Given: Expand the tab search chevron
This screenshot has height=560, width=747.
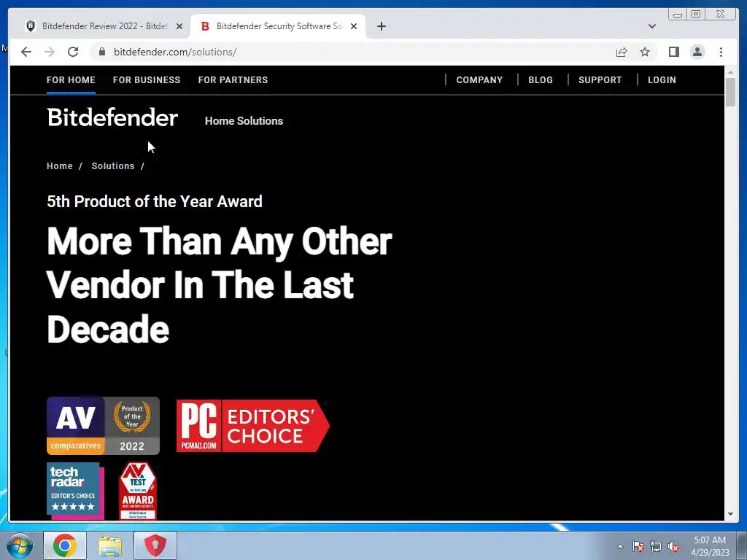Looking at the screenshot, I should coord(652,26).
